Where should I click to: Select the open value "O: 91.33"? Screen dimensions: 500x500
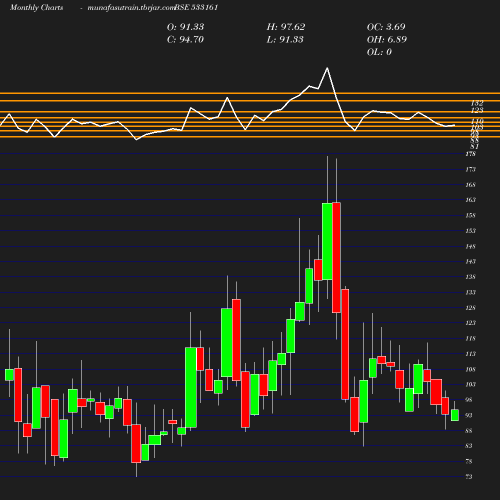point(185,27)
